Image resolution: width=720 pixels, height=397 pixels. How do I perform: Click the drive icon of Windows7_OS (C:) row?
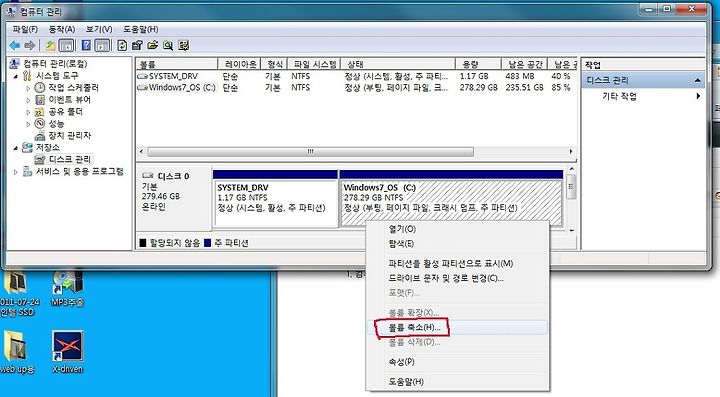(142, 87)
